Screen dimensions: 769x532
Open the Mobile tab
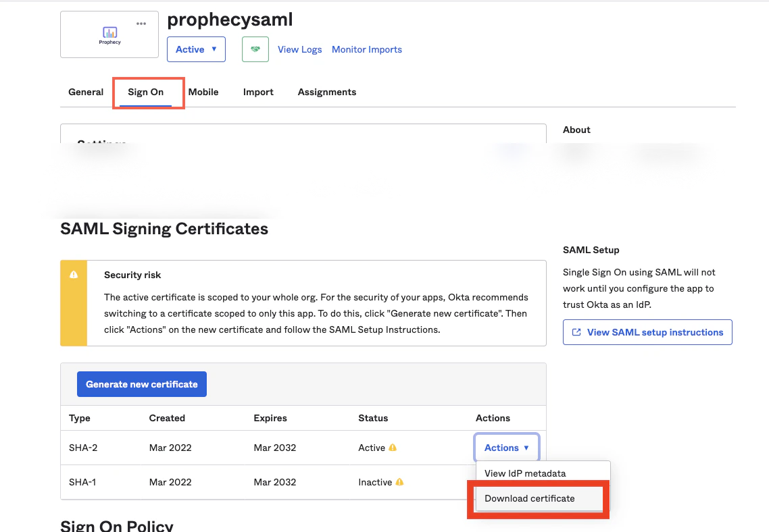pyautogui.click(x=203, y=92)
